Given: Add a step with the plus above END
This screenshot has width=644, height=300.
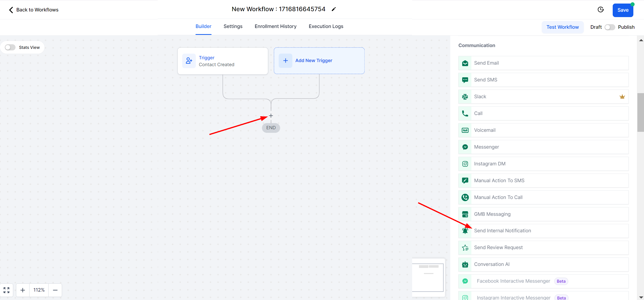Looking at the screenshot, I should tap(271, 116).
